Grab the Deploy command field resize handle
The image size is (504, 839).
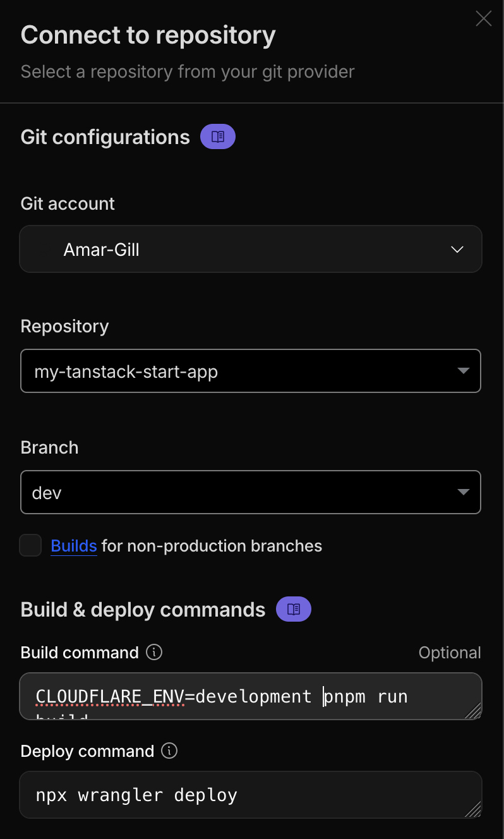[x=473, y=809]
